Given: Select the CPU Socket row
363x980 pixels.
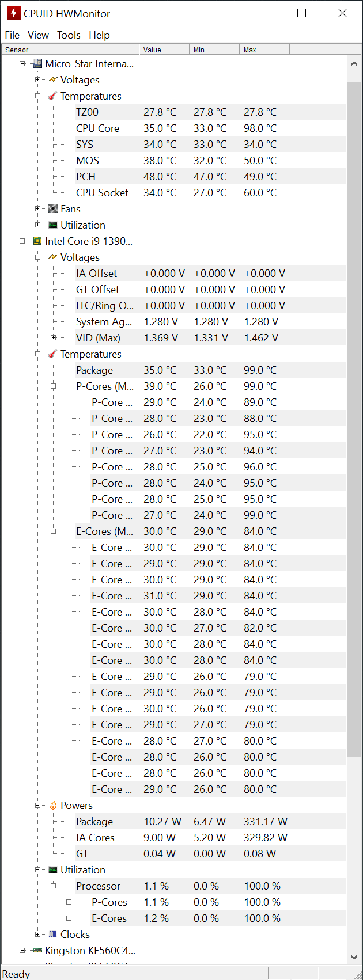Looking at the screenshot, I should tap(210, 193).
